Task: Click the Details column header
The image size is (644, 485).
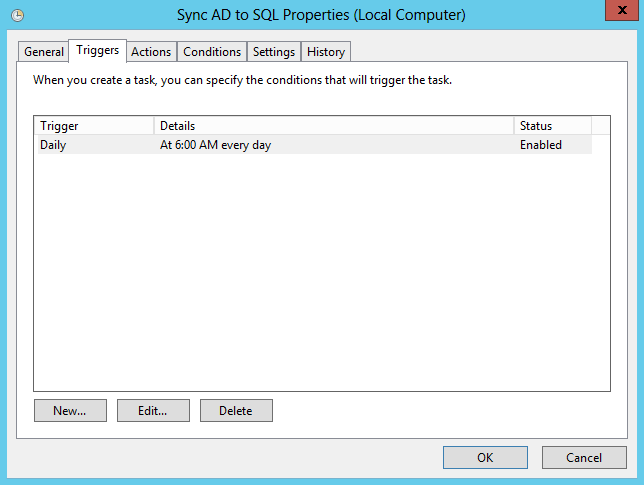Action: 334,126
